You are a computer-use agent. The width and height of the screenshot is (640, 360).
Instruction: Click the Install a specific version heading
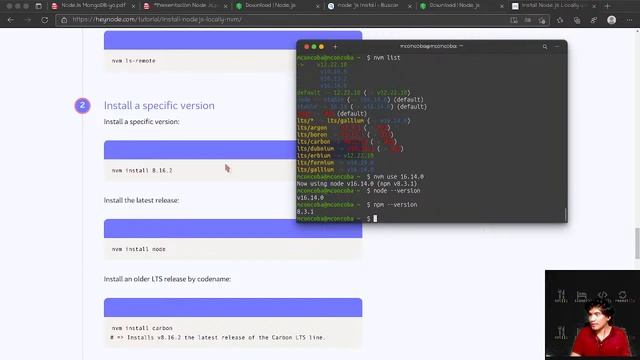[159, 105]
